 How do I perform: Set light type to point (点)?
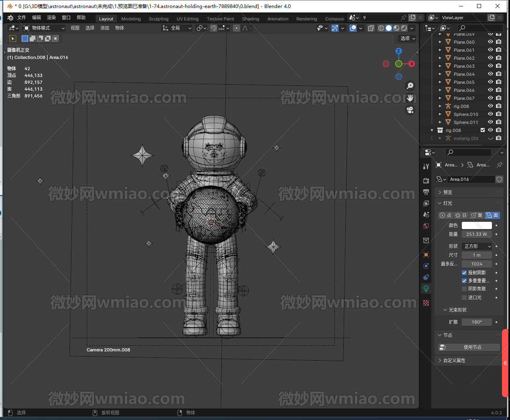446,215
